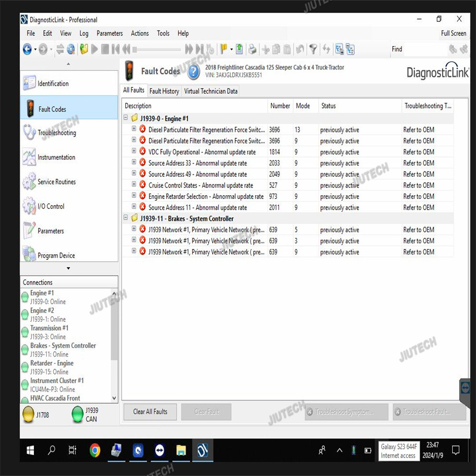Click the blue help question mark icon
The width and height of the screenshot is (476, 476).
193,72
